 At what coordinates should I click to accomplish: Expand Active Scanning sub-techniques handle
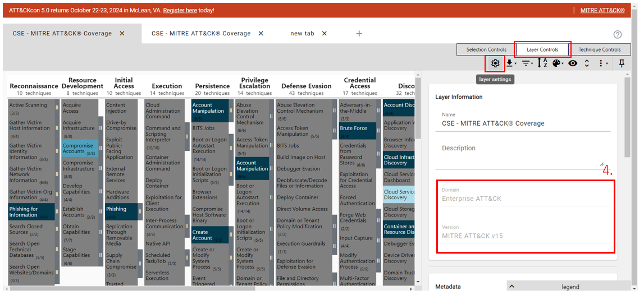(57, 108)
